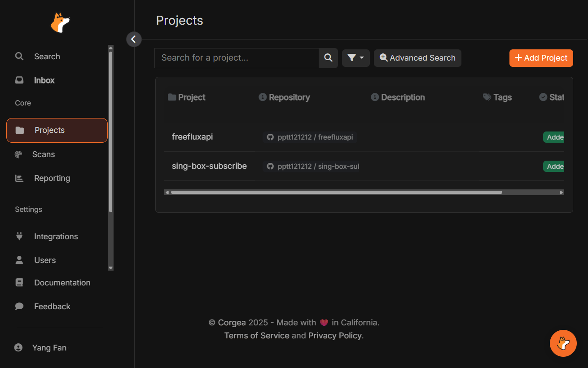Click the Description column header text
Image resolution: width=588 pixels, height=368 pixels.
coord(403,97)
